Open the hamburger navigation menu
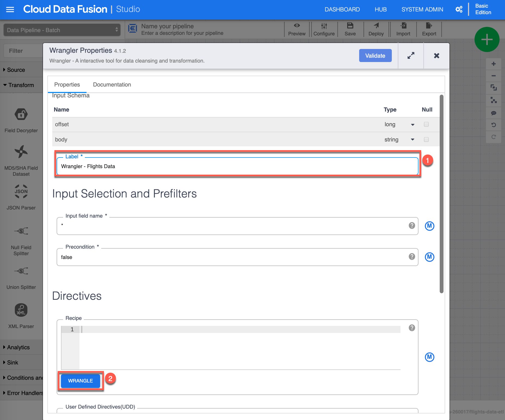The width and height of the screenshot is (505, 420). (x=10, y=10)
